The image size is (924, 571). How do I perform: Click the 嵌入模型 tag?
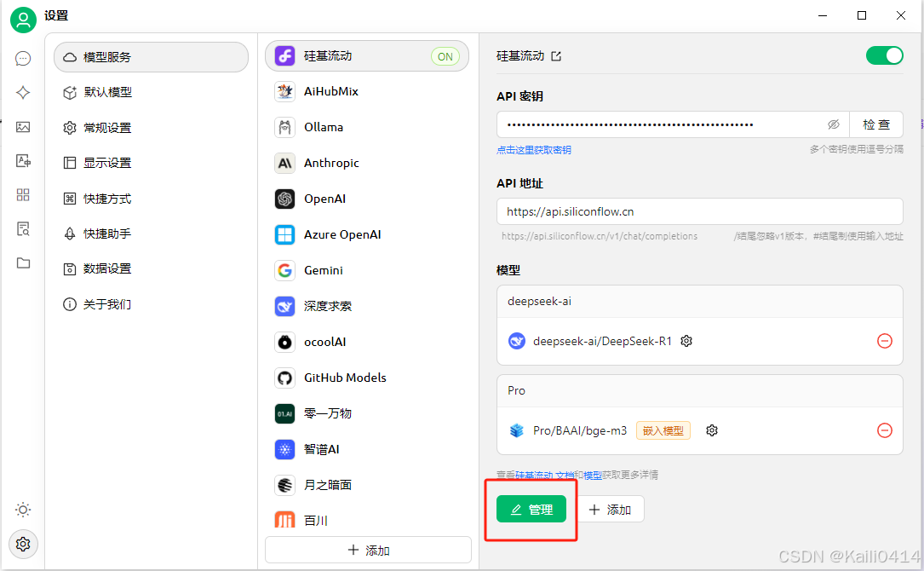pyautogui.click(x=663, y=430)
